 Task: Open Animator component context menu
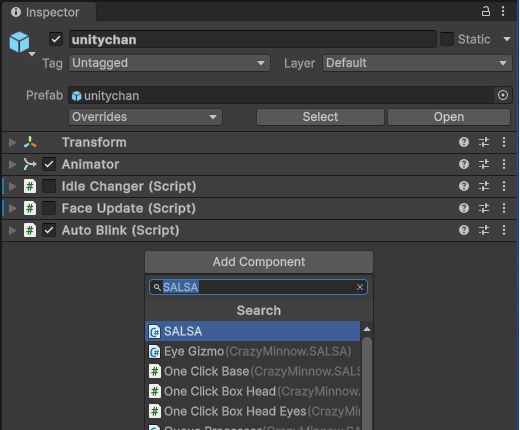pos(504,164)
